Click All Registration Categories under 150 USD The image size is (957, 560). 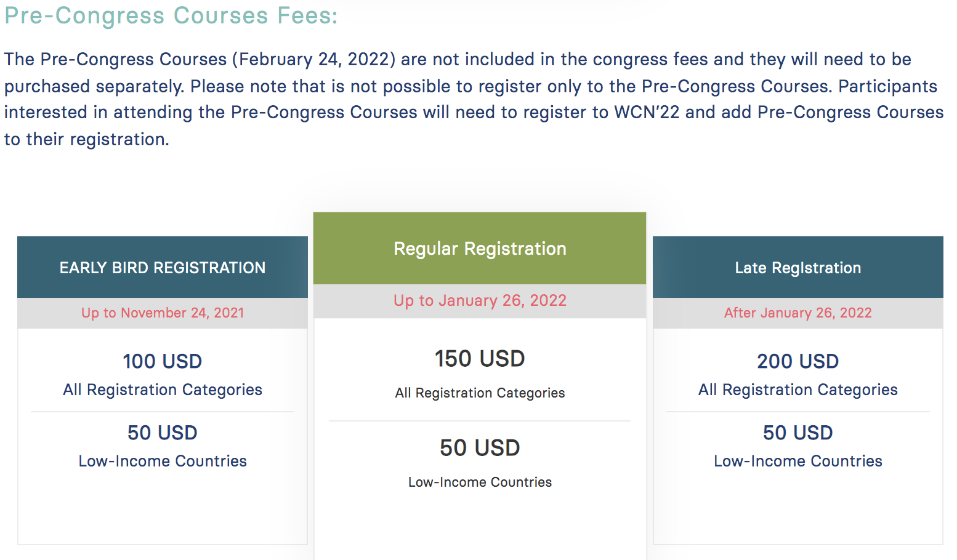pos(480,393)
